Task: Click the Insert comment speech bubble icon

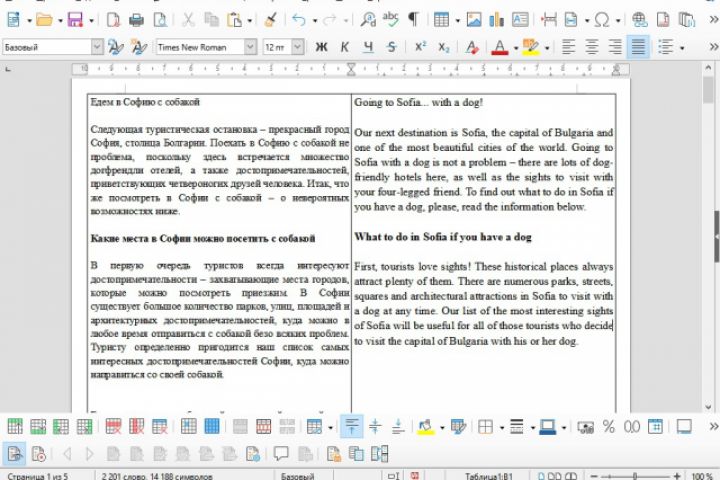Action: (x=281, y=453)
